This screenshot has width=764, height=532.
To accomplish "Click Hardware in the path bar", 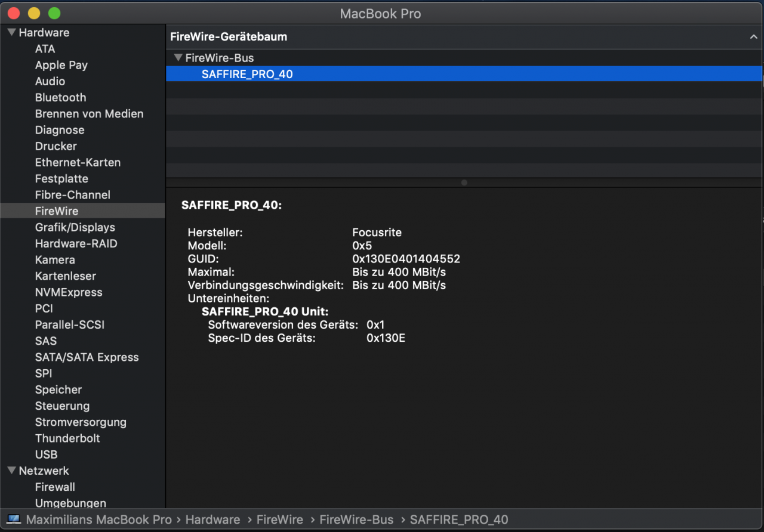I will [x=212, y=519].
